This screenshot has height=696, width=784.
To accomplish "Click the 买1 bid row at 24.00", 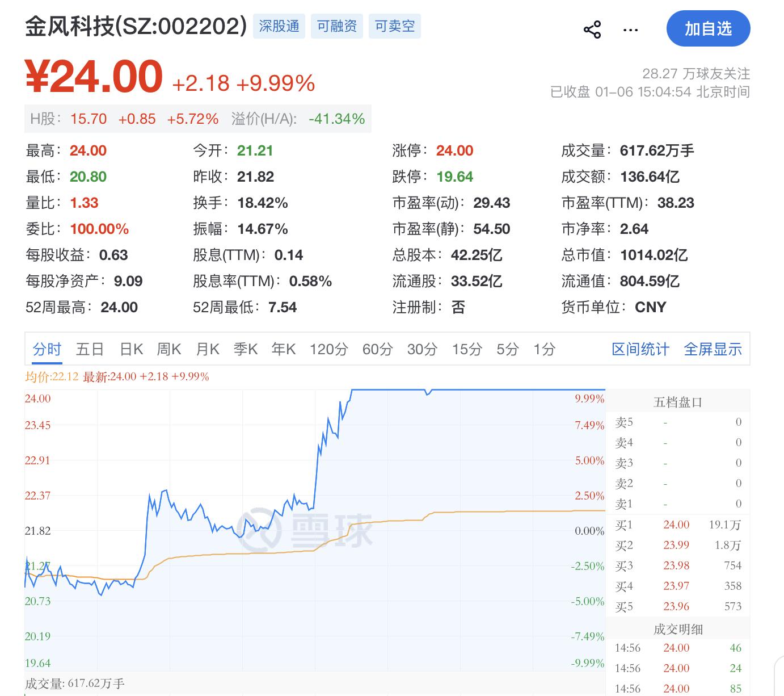I will click(678, 525).
